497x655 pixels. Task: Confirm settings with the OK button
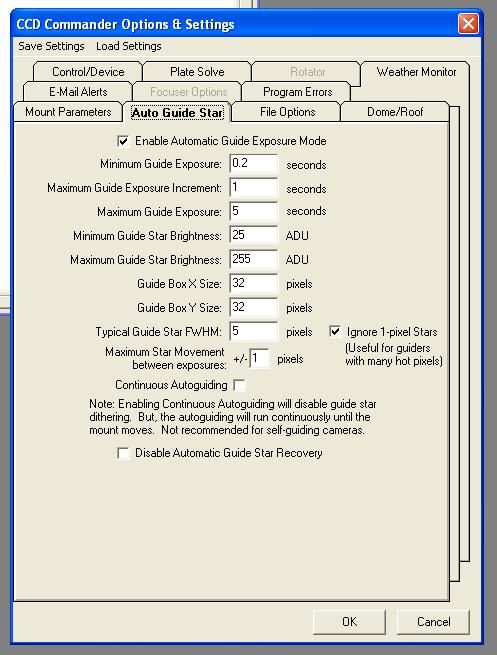point(349,622)
